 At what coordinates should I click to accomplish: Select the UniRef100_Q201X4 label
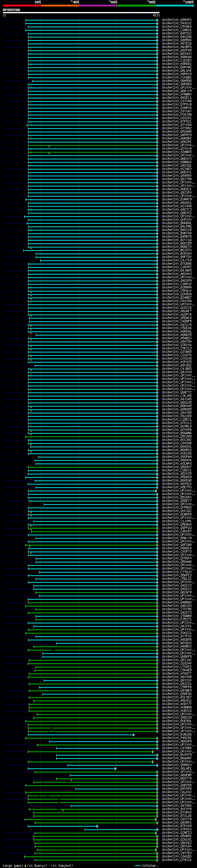coord(176,149)
